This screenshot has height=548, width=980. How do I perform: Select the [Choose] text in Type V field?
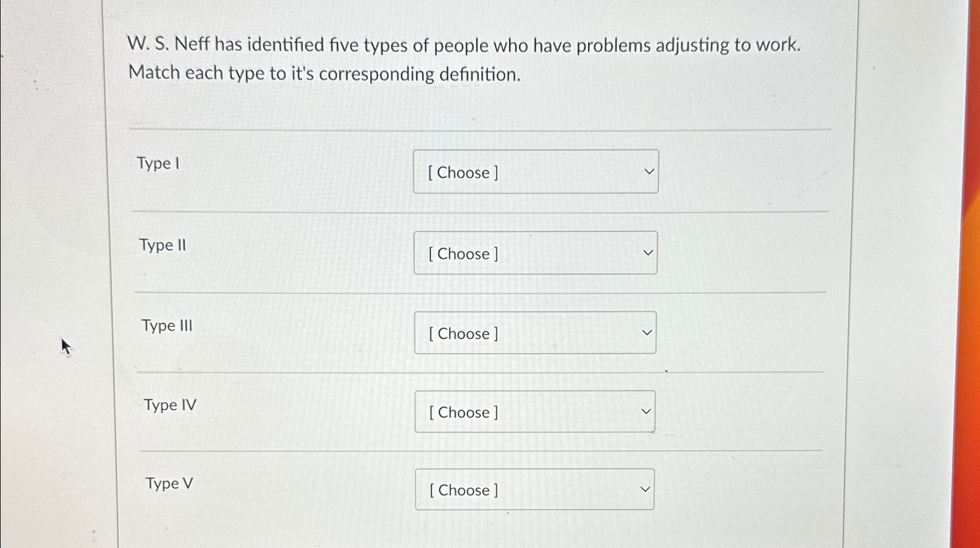coord(462,490)
